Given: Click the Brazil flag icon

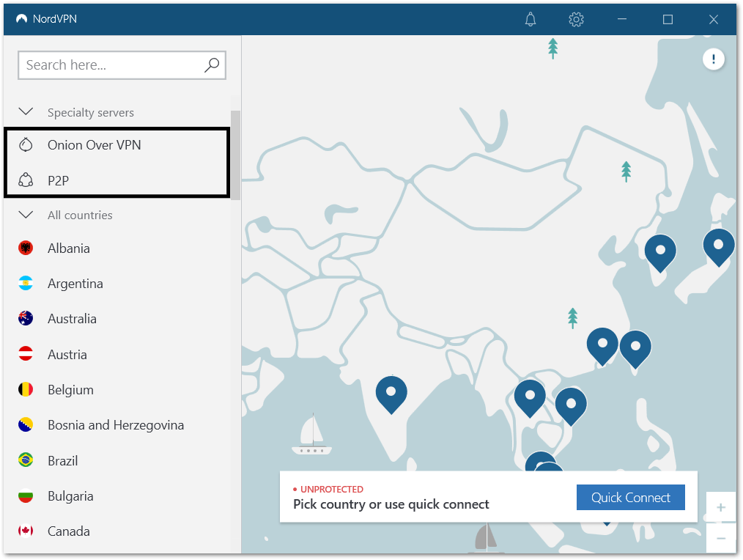Looking at the screenshot, I should pos(26,460).
